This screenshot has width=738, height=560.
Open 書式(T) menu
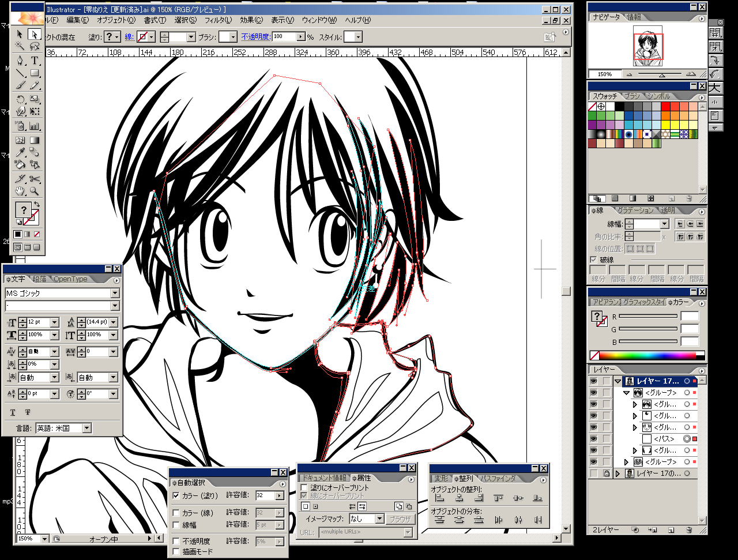pyautogui.click(x=155, y=20)
